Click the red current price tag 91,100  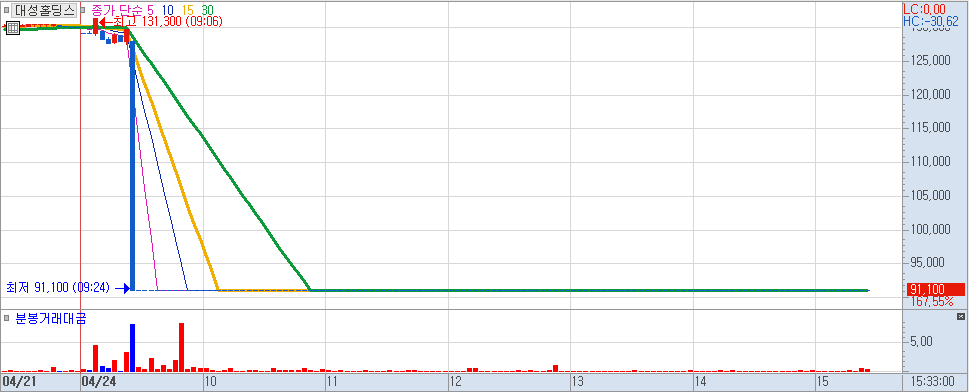pyautogui.click(x=936, y=289)
